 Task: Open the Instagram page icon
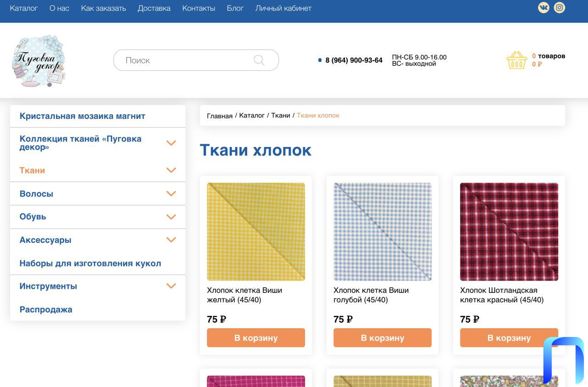click(x=559, y=8)
